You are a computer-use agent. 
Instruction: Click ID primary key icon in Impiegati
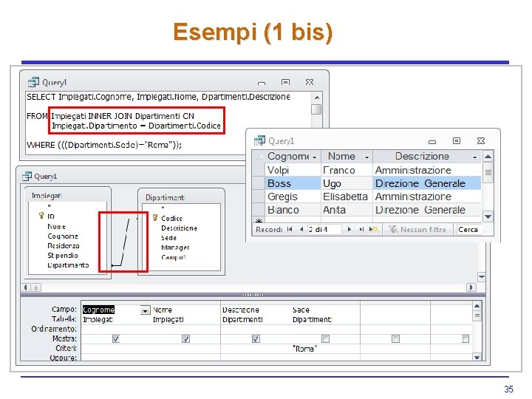pos(41,216)
